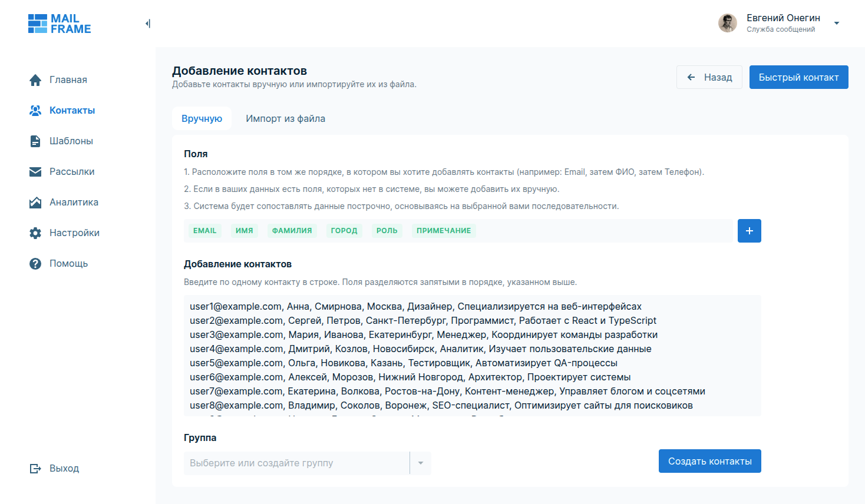
Task: Click the Logout exit icon
Action: (x=35, y=469)
